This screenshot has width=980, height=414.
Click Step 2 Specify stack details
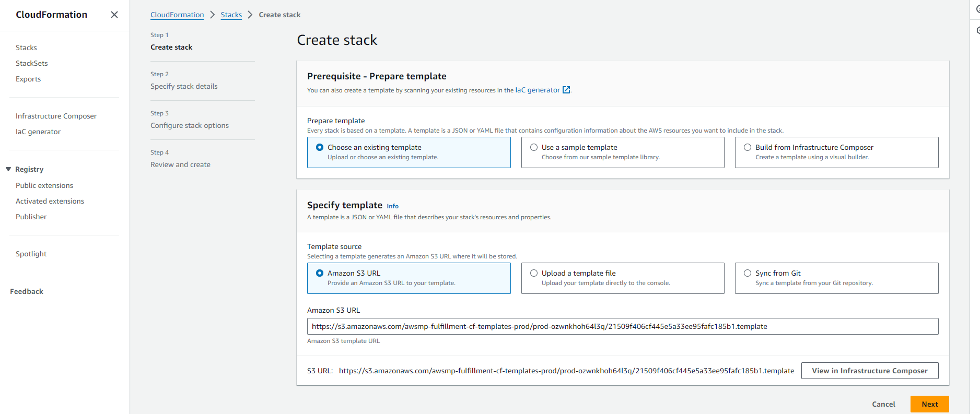[184, 86]
